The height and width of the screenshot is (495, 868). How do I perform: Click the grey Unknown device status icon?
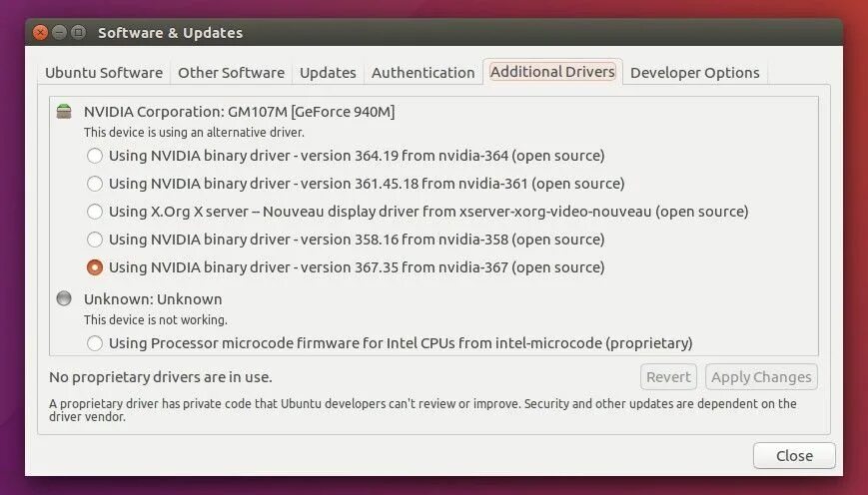(64, 298)
